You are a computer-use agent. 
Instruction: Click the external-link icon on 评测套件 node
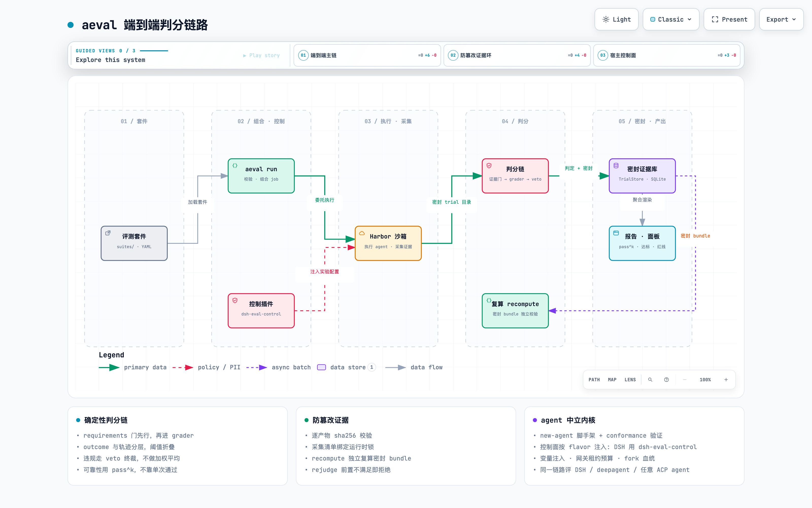108,233
